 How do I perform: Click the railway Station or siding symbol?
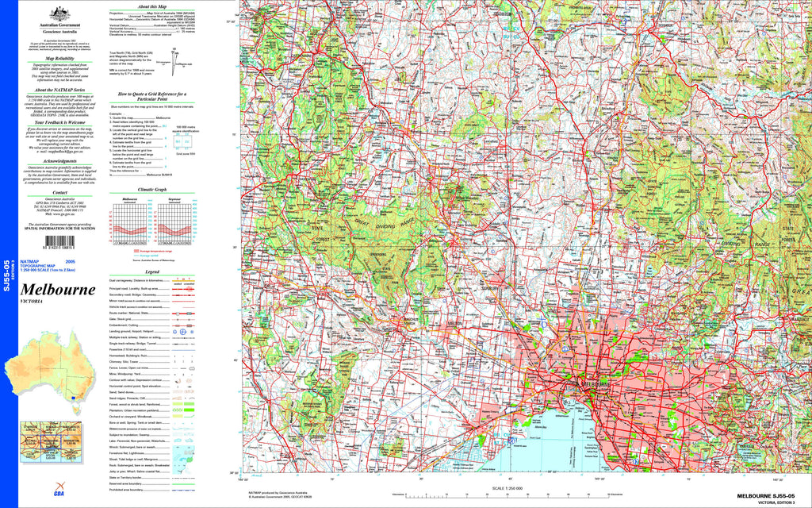coord(184,338)
